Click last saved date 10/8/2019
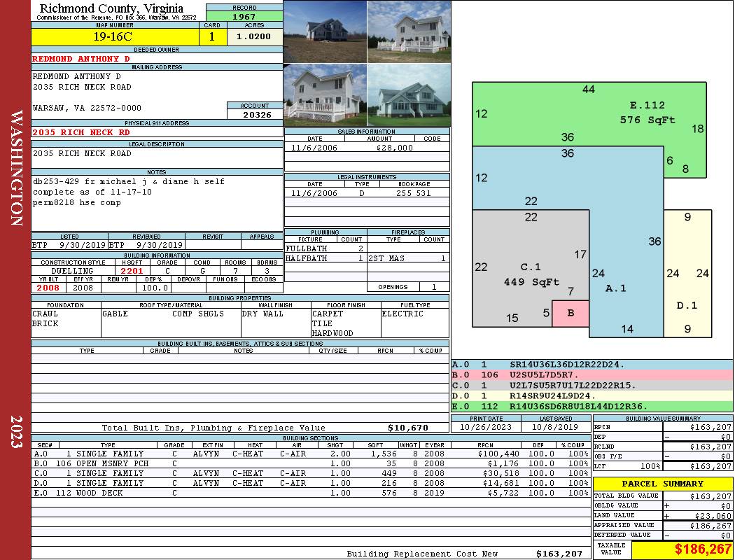 [x=556, y=427]
